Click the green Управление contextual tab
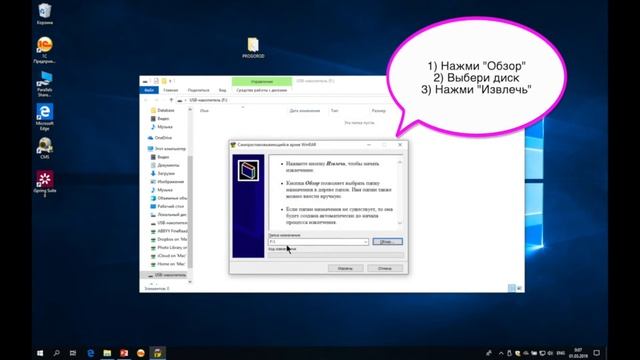The width and height of the screenshot is (640, 360). (262, 81)
